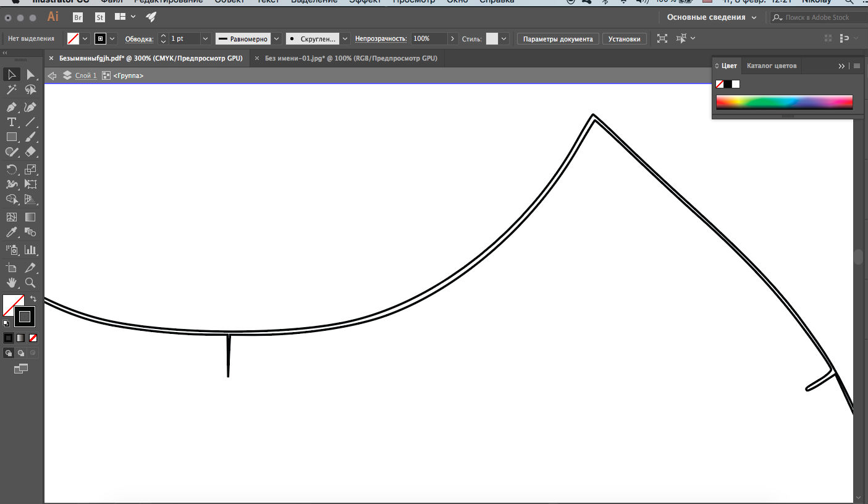Swap fill and stroke colors
This screenshot has width=868, height=504.
(33, 299)
